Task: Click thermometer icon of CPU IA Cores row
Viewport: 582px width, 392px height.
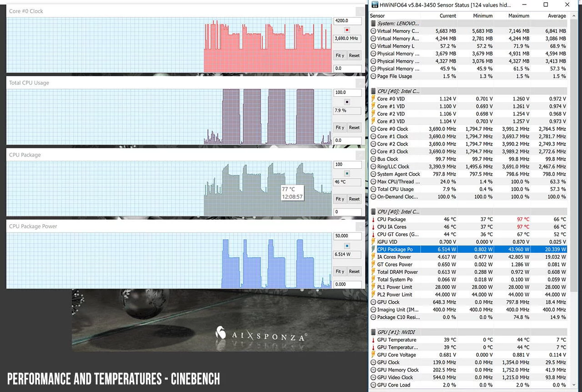Action: point(373,227)
